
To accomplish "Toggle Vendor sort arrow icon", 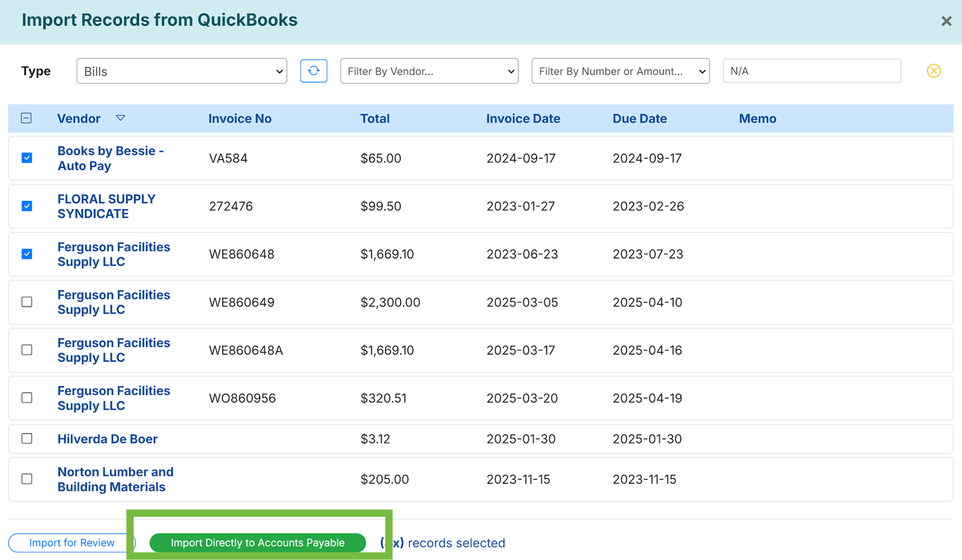I will click(x=120, y=118).
